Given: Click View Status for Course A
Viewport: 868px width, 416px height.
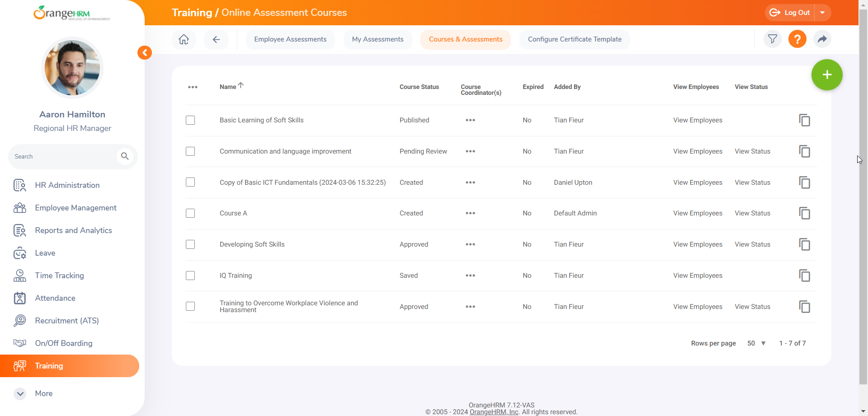Looking at the screenshot, I should click(752, 213).
